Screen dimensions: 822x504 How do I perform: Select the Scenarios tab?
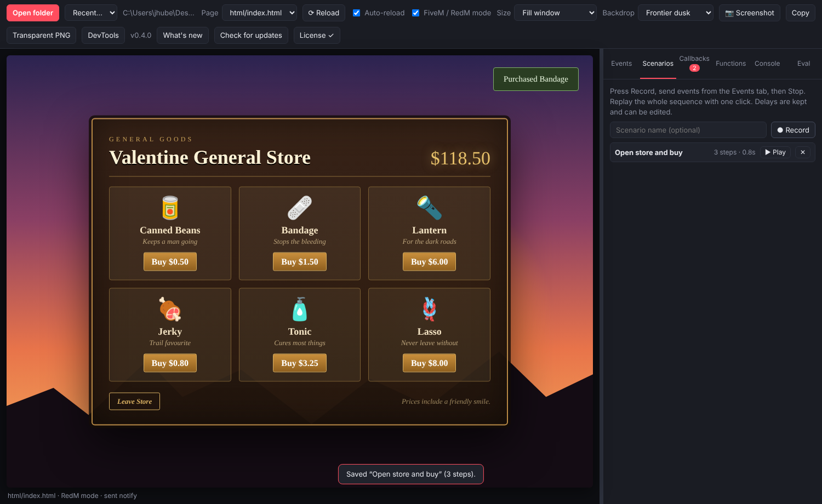pyautogui.click(x=658, y=64)
